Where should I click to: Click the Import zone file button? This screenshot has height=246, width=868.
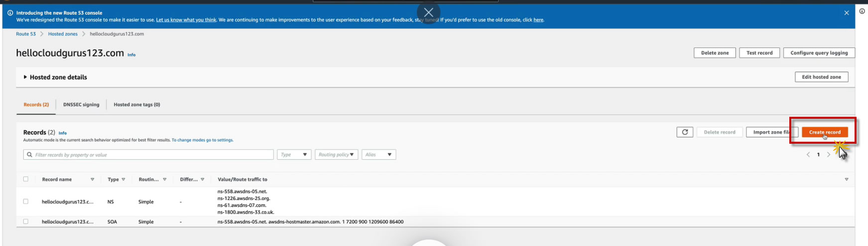pyautogui.click(x=772, y=132)
